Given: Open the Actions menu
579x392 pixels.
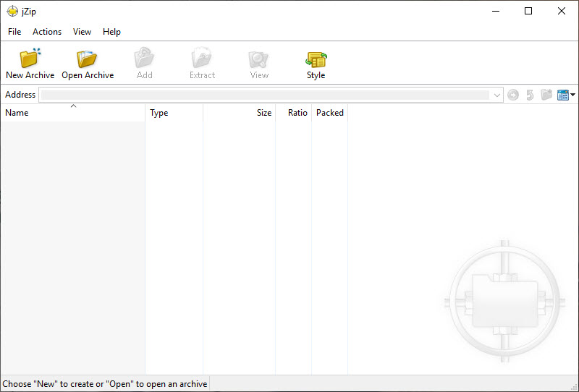Looking at the screenshot, I should coord(47,32).
